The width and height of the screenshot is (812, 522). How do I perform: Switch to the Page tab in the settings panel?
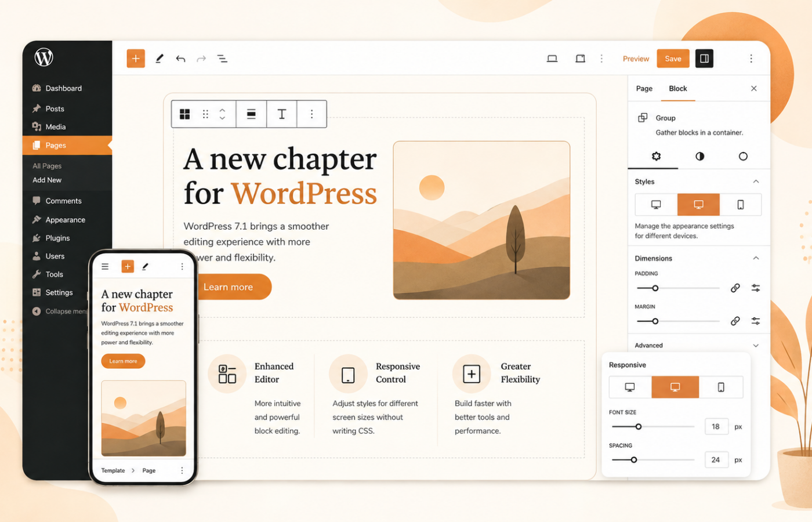pos(644,89)
